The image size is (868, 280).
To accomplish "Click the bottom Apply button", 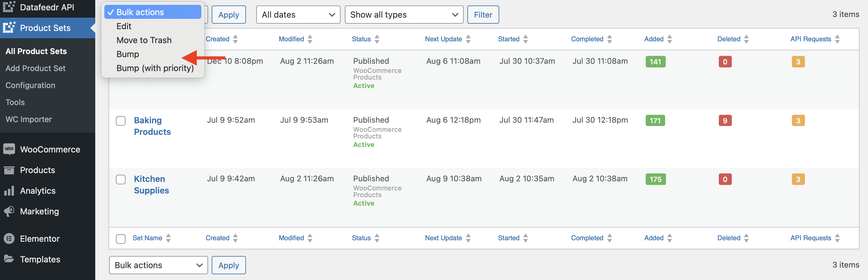I will (229, 265).
